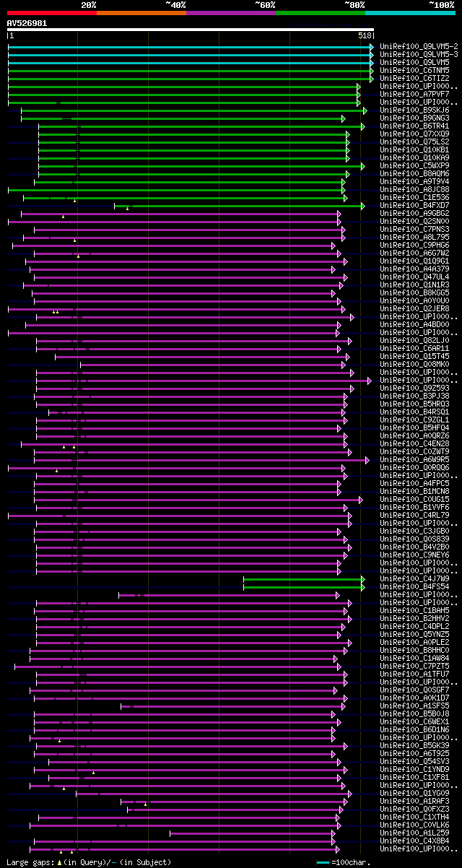Image resolution: width=462 pixels, height=868 pixels.
Task: Click the red 20% identity legend segment
Action: [52, 13]
